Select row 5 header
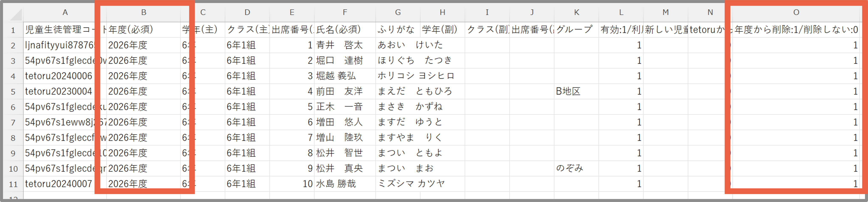The image size is (868, 202). click(13, 91)
